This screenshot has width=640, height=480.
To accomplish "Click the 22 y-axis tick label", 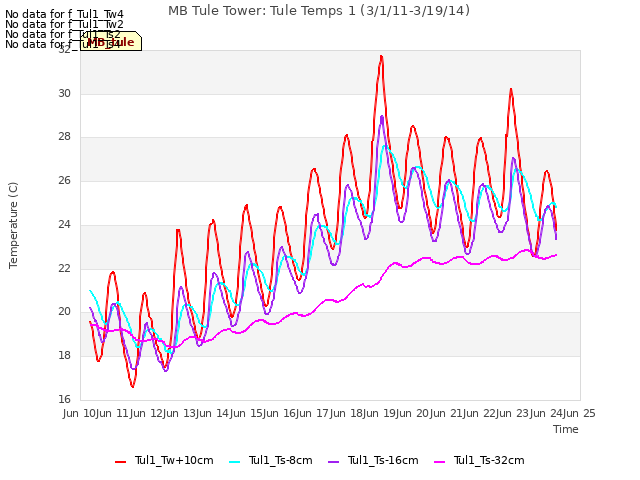I will pyautogui.click(x=64, y=268).
